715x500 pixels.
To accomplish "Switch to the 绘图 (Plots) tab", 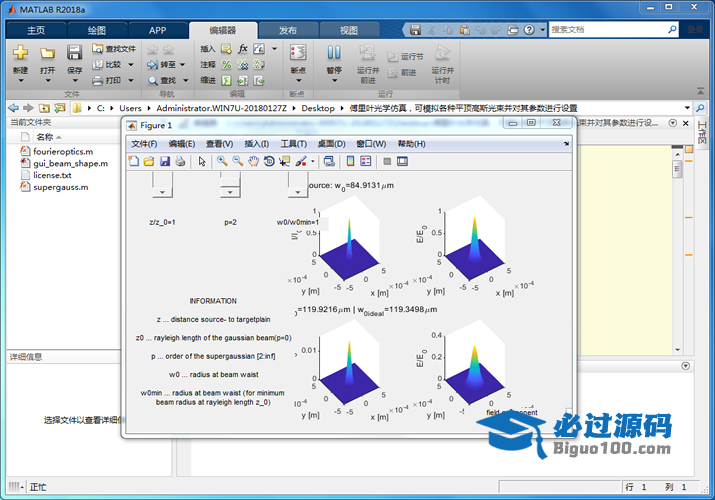I will point(97,31).
